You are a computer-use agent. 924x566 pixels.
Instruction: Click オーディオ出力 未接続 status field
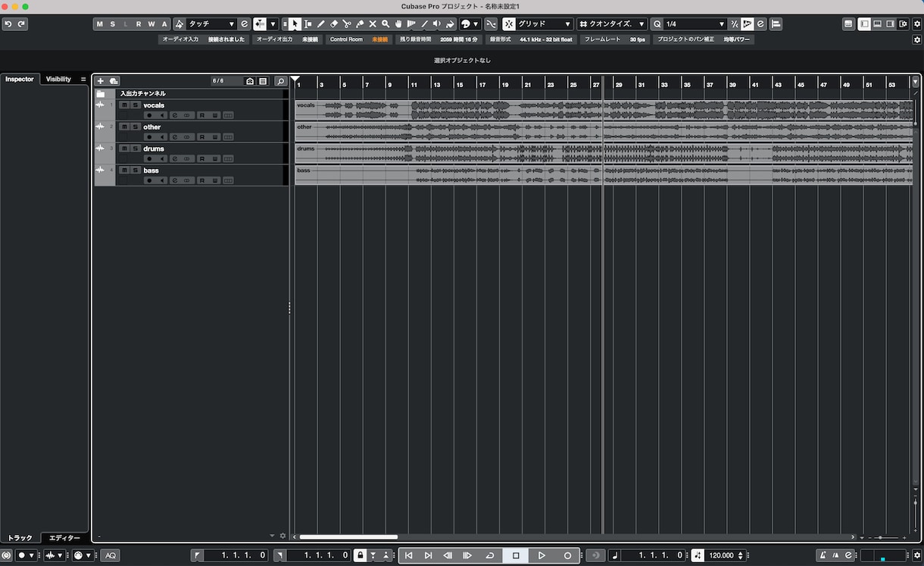pyautogui.click(x=287, y=39)
